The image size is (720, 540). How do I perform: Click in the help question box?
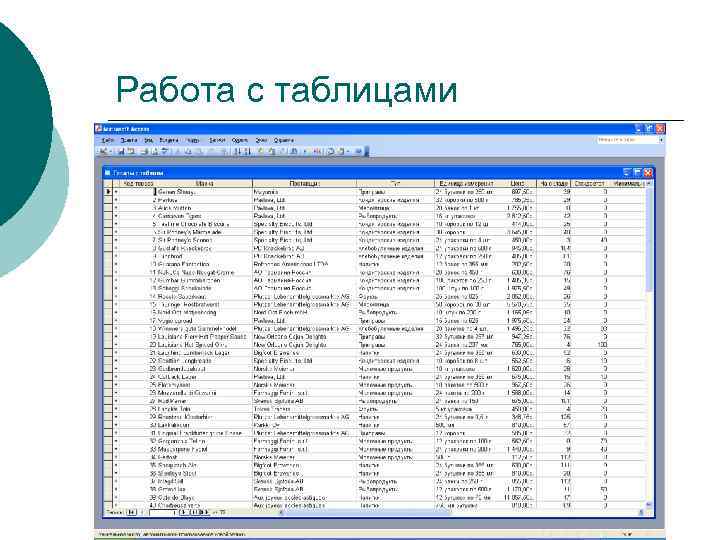click(x=627, y=140)
